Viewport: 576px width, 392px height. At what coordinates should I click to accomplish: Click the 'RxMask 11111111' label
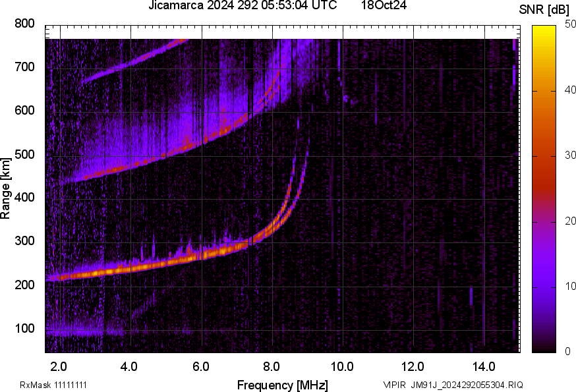(x=53, y=385)
